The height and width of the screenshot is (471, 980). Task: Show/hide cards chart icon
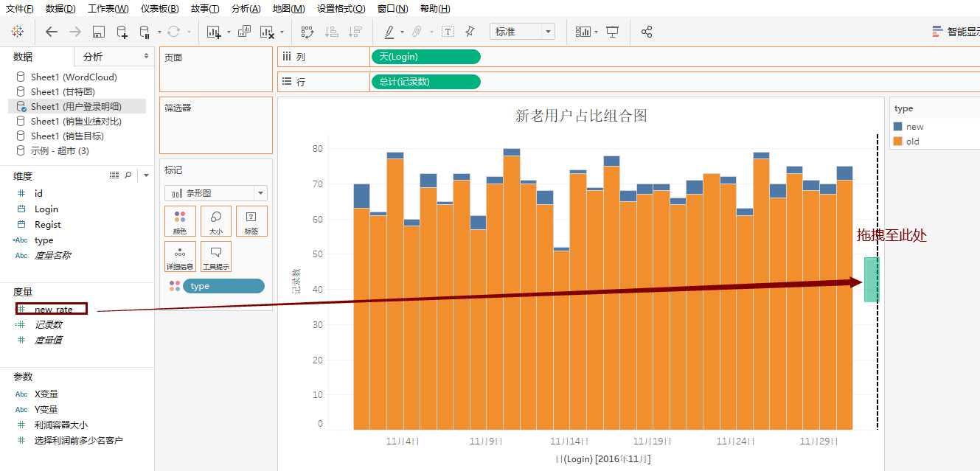[583, 32]
